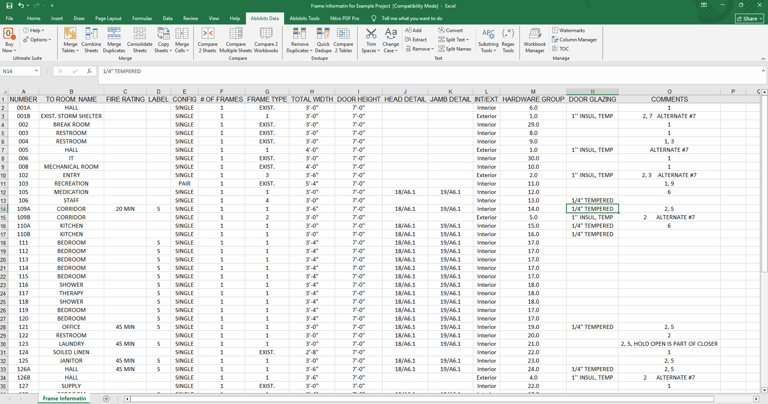
Task: Open the Ribbon Display Options icon
Action: coord(704,5)
